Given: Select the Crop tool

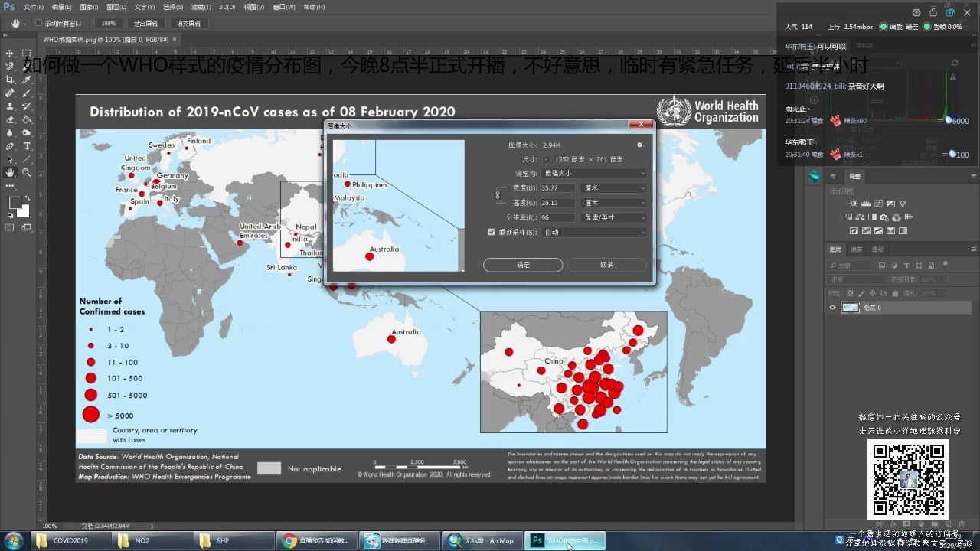Looking at the screenshot, I should click(x=10, y=80).
